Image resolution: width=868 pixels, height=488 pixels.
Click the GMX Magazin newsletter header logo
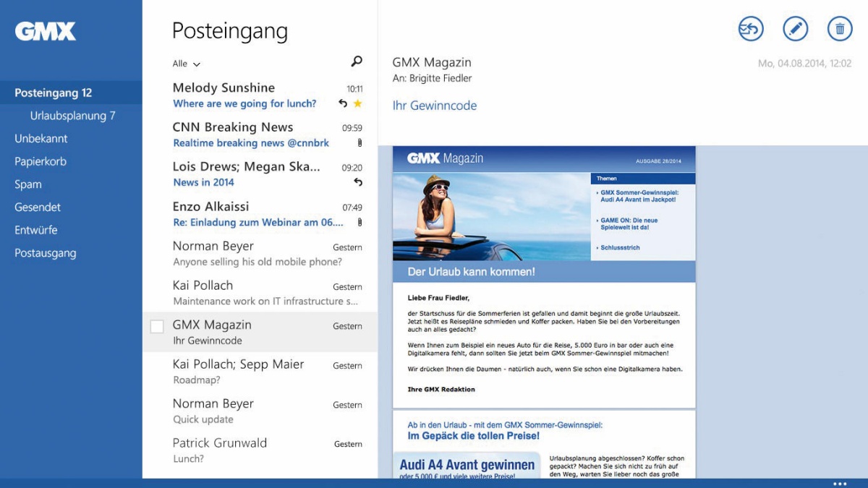click(x=445, y=158)
